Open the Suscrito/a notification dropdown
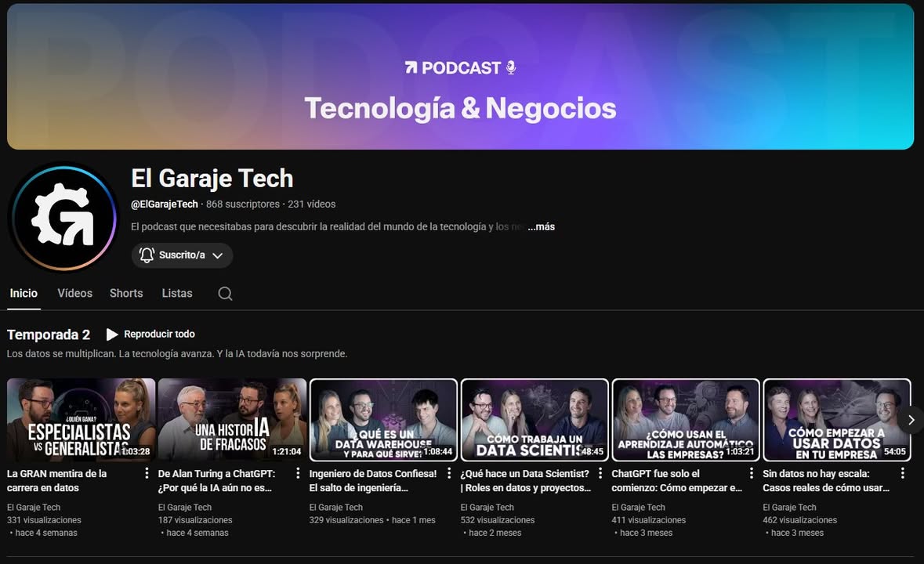 [182, 255]
